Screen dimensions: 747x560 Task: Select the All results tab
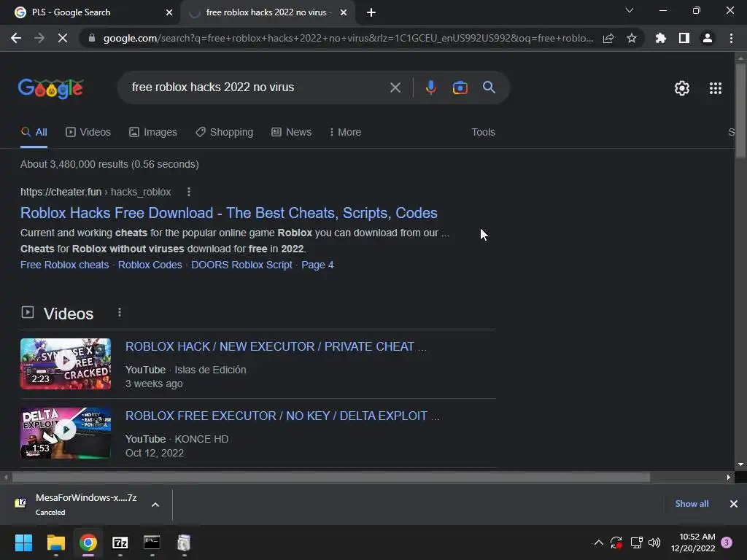coord(34,133)
